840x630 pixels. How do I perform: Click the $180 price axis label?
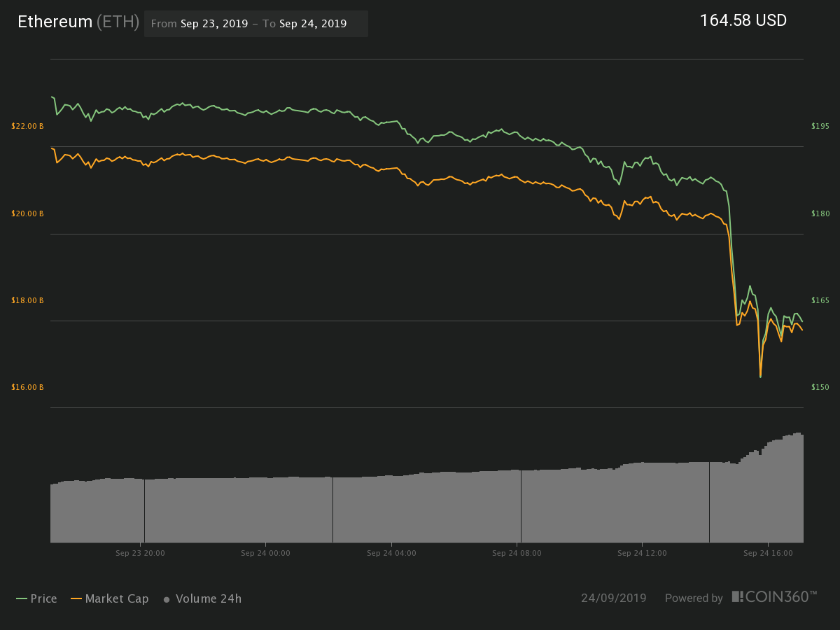[820, 213]
